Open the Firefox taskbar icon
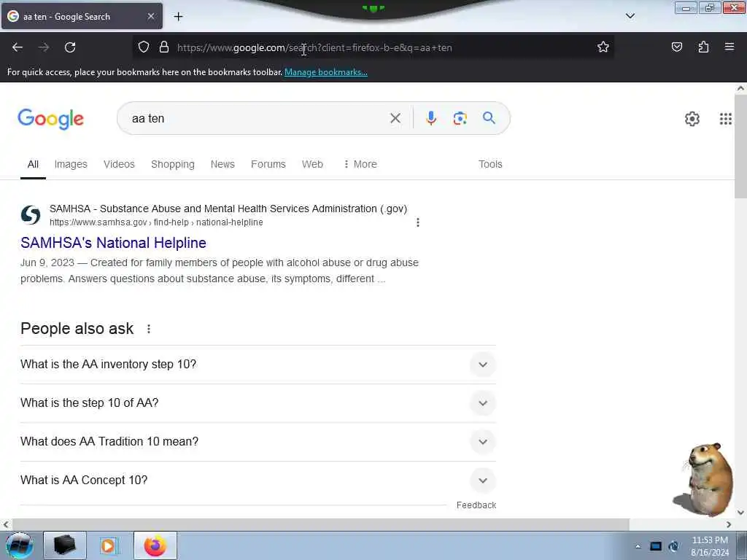This screenshot has height=560, width=747. pyautogui.click(x=155, y=545)
